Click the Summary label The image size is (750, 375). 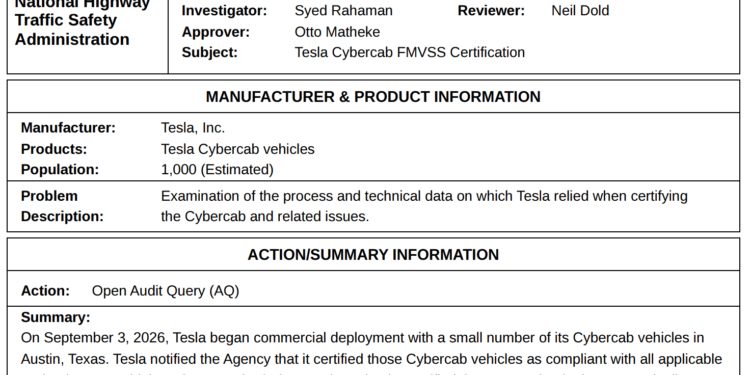55,318
